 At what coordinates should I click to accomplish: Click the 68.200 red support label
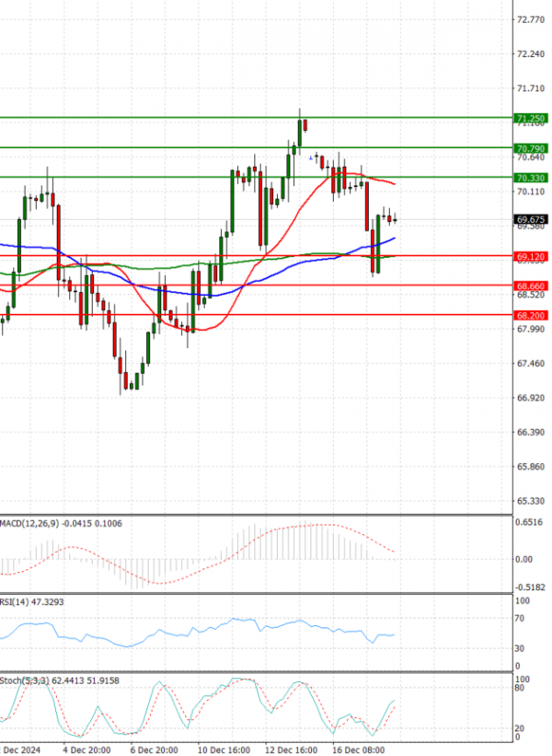pyautogui.click(x=531, y=315)
